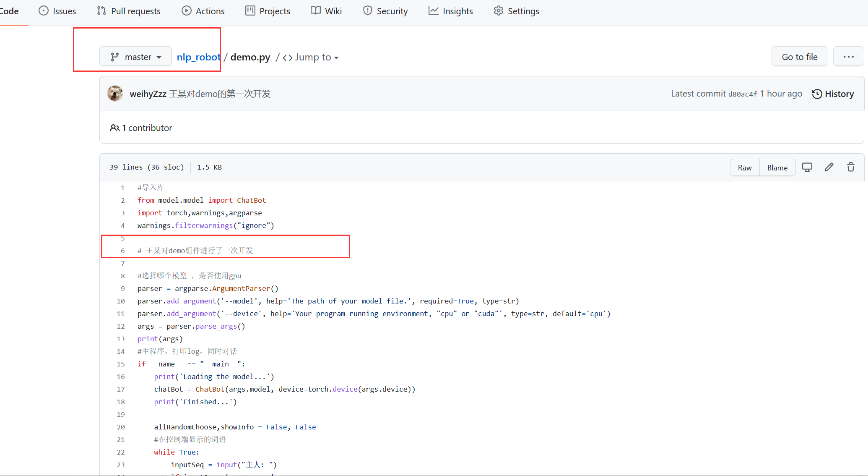
Task: Click weihyZzz avatar image
Action: (x=115, y=94)
